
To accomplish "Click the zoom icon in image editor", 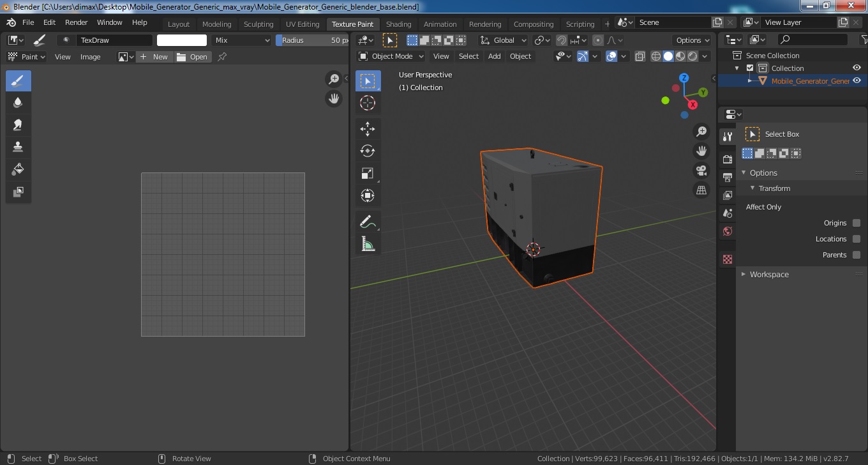I will (334, 79).
